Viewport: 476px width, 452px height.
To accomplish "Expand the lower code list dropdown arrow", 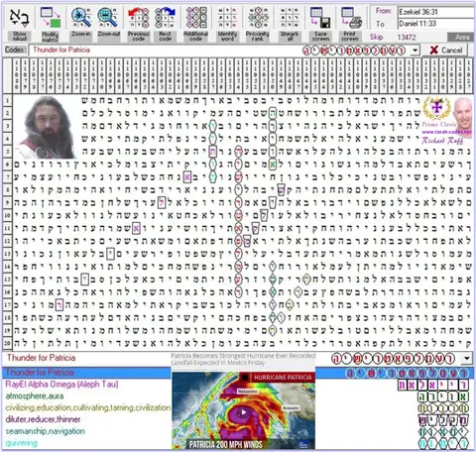I will (467, 358).
